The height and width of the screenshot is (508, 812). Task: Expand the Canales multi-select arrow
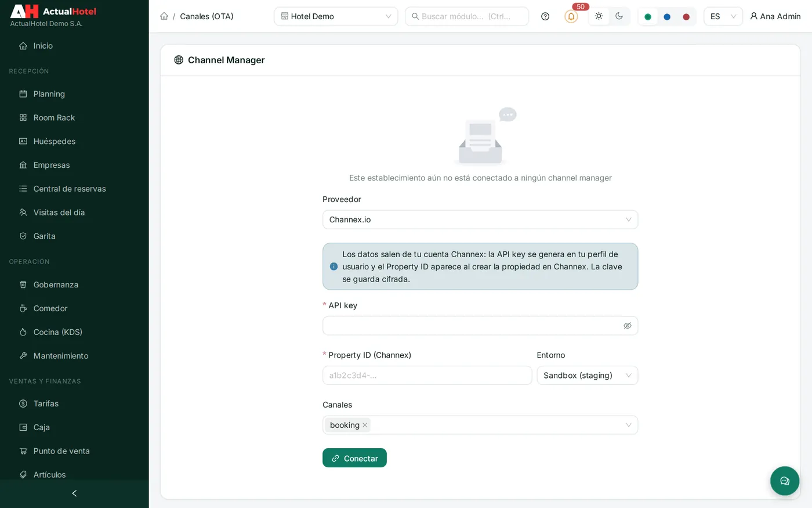629,426
